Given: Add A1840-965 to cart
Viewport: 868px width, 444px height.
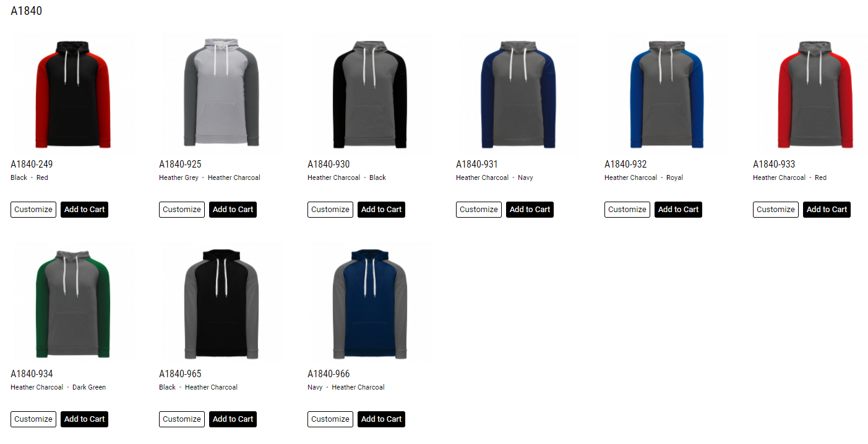Looking at the screenshot, I should [233, 419].
